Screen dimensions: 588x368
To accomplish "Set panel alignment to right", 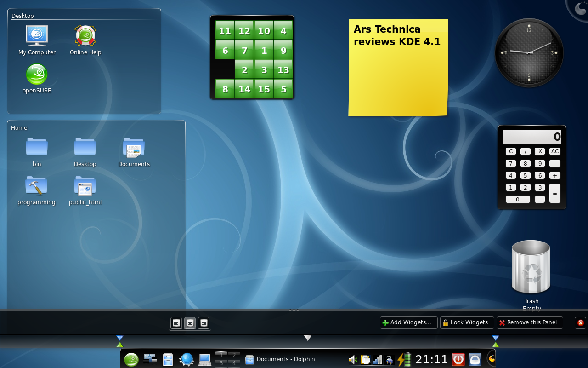I will 204,323.
